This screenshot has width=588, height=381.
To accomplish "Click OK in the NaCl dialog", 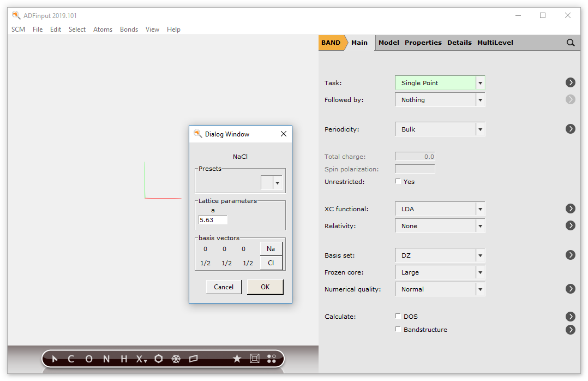I will 265,287.
